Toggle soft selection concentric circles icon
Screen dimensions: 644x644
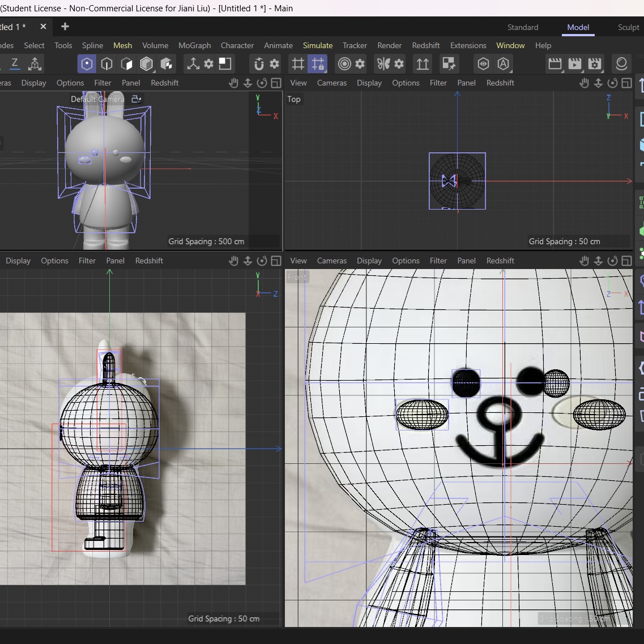[x=344, y=63]
